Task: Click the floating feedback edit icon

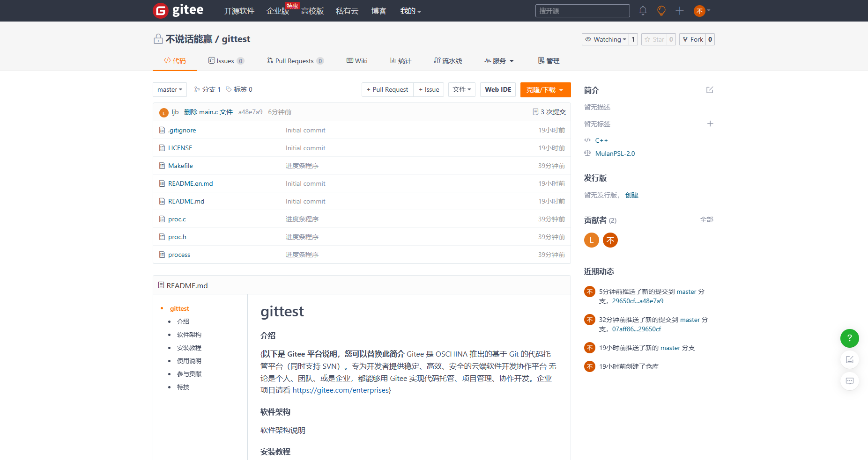Action: click(849, 359)
